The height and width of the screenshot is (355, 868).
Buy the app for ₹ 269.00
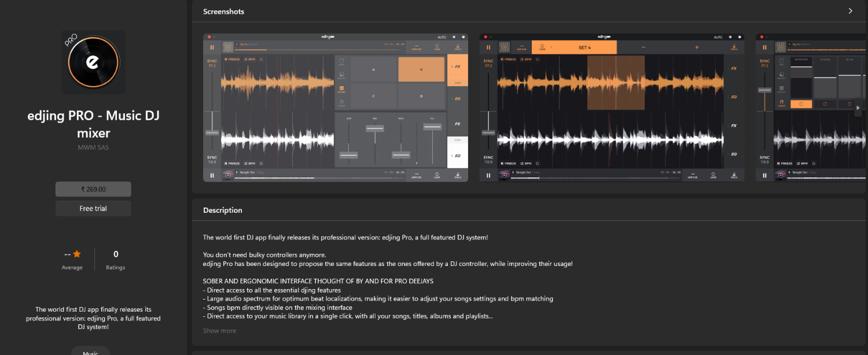[93, 189]
